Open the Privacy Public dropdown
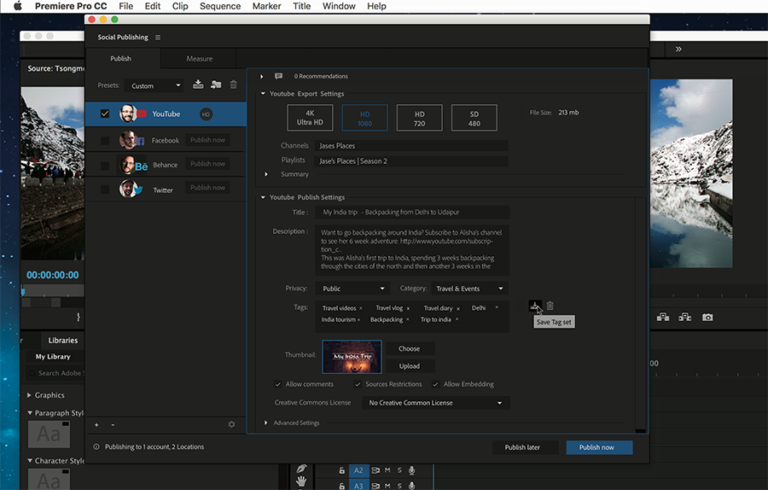Screen dimensions: 768x490 coord(353,289)
